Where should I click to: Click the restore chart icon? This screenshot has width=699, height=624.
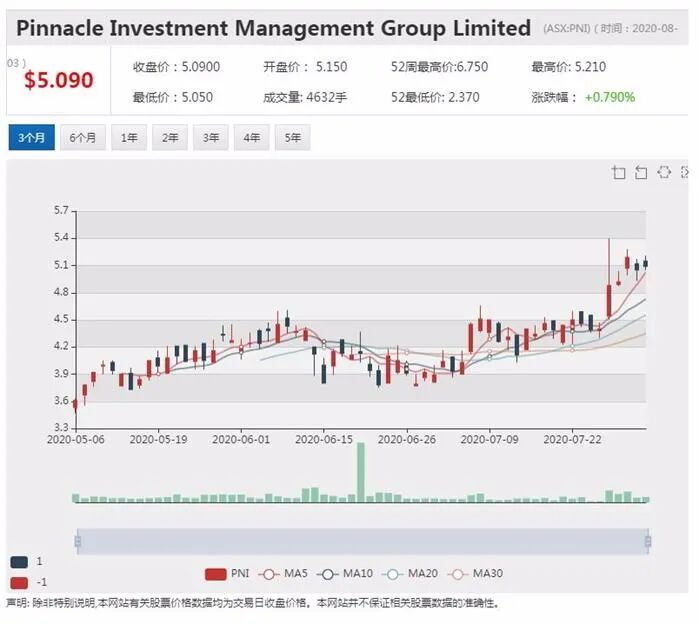coord(664,172)
